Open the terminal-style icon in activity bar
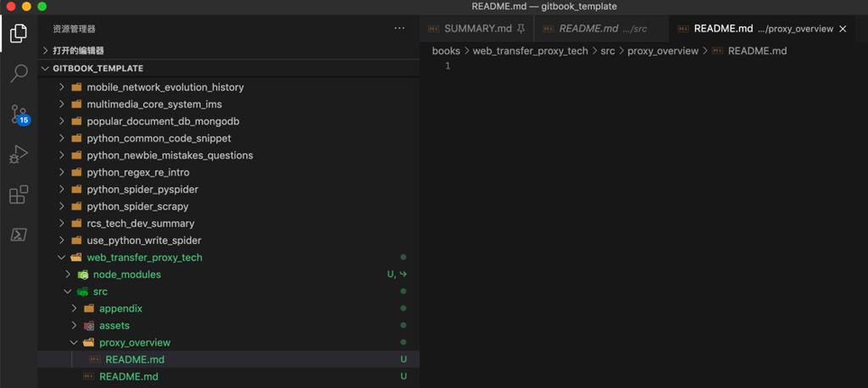The image size is (868, 388). tap(19, 235)
